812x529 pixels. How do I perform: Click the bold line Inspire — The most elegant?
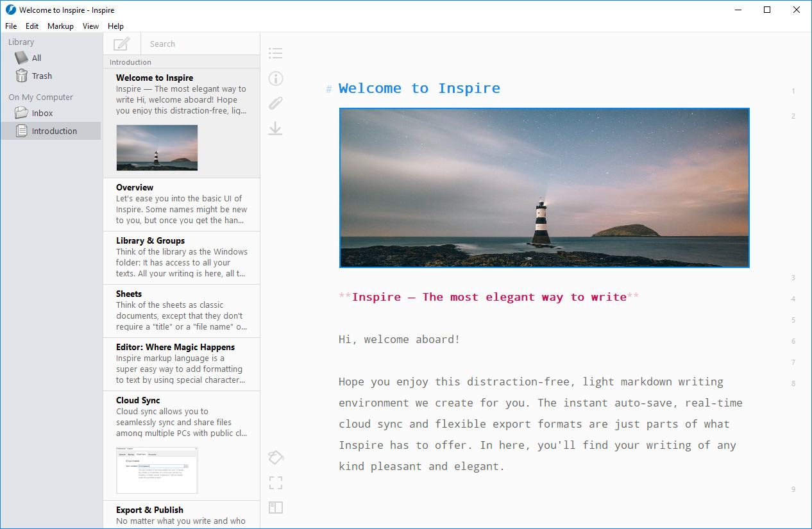click(x=489, y=297)
